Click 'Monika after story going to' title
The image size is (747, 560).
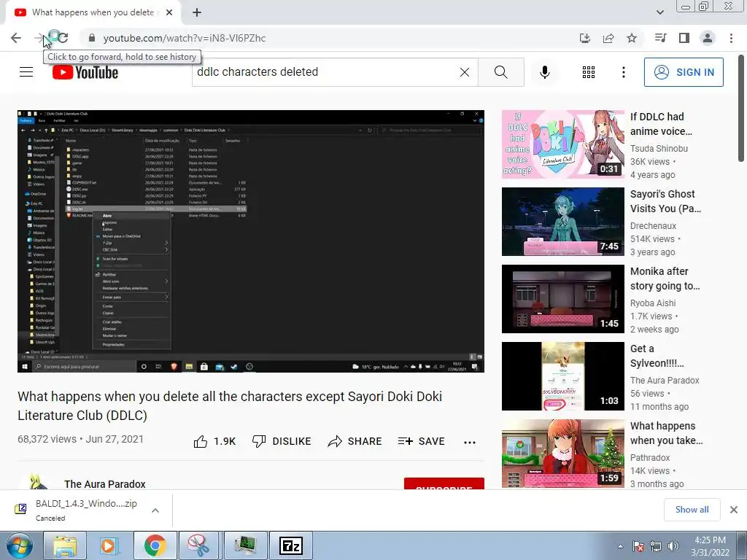pos(665,278)
